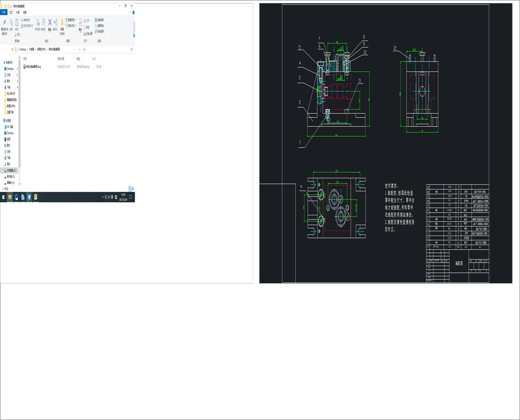The image size is (520, 420).
Task: Open the File tab in Explorer
Action: 4,12
